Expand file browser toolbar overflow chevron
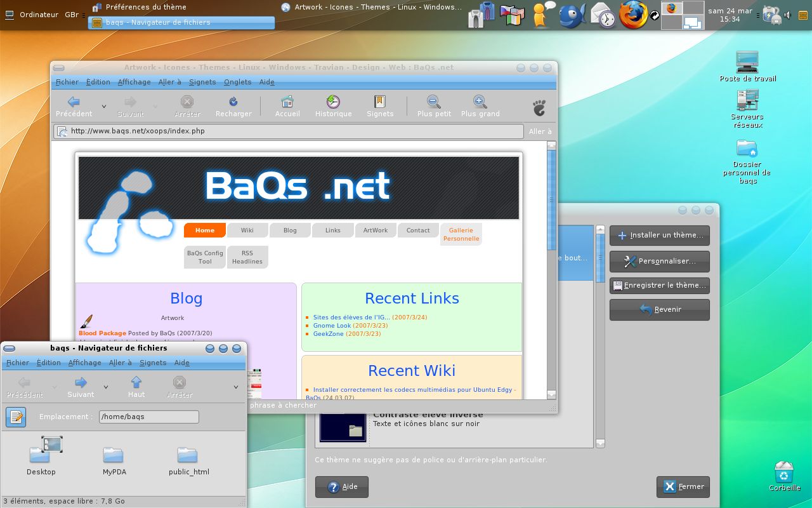Viewport: 812px width, 508px height. [x=236, y=387]
